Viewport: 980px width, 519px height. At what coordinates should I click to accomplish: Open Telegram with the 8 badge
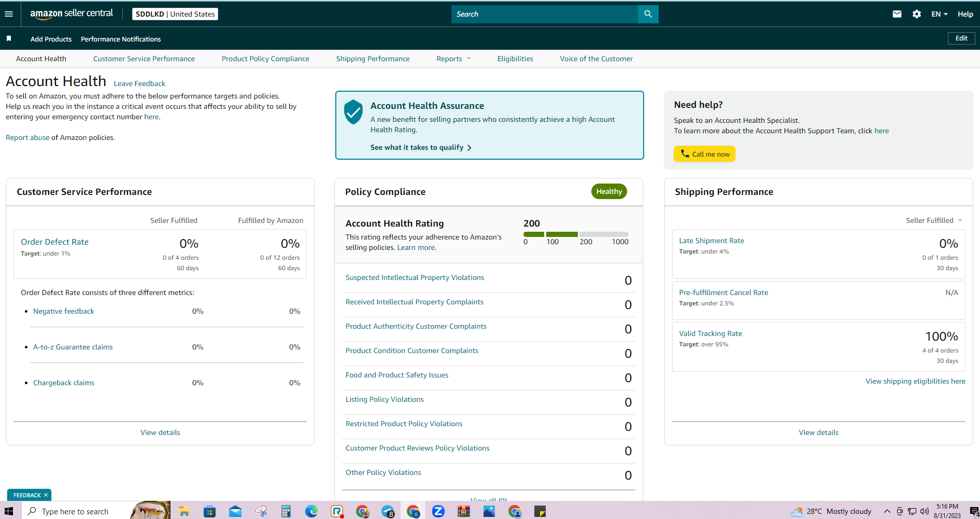click(388, 511)
